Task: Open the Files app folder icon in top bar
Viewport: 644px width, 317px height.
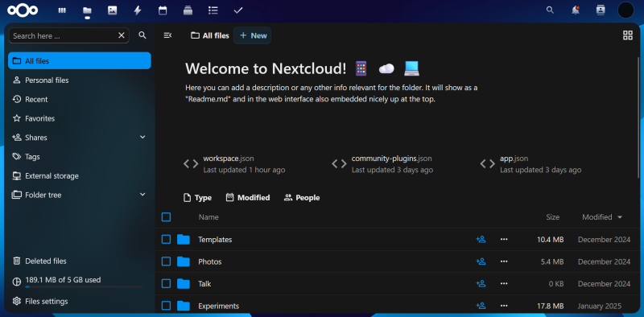Action: tap(87, 10)
